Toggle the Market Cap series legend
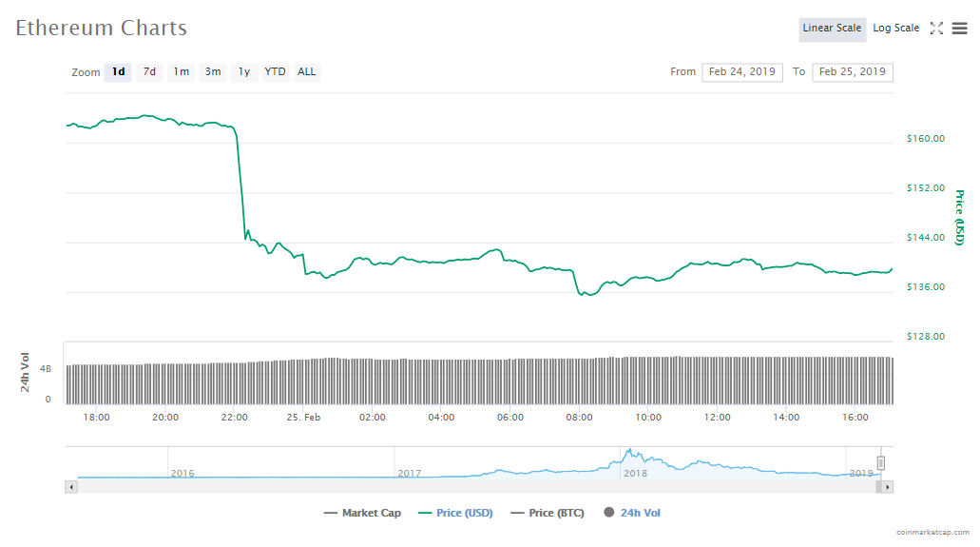 pyautogui.click(x=362, y=513)
